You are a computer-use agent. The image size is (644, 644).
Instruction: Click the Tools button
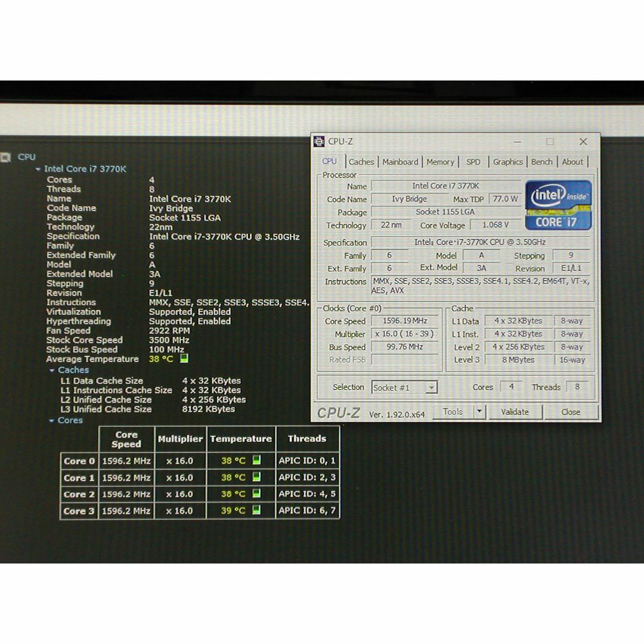[x=453, y=411]
